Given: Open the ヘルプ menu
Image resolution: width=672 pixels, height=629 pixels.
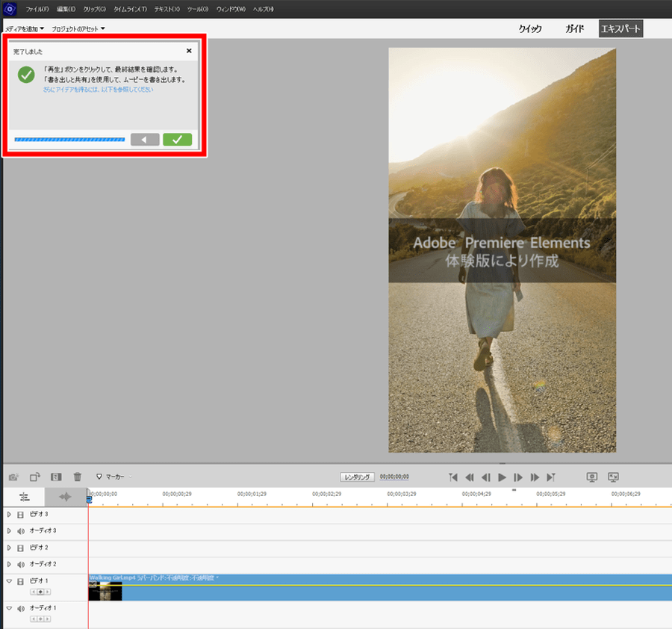Looking at the screenshot, I should coord(263,9).
